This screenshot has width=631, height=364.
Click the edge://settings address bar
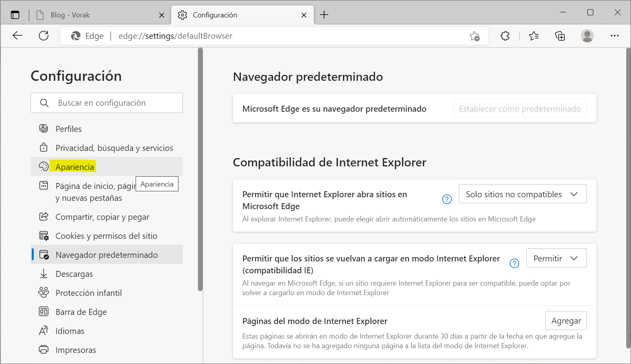coord(274,36)
